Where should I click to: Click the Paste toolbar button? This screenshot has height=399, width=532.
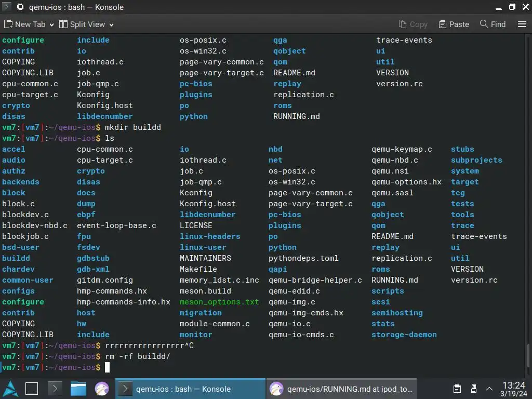click(x=454, y=24)
